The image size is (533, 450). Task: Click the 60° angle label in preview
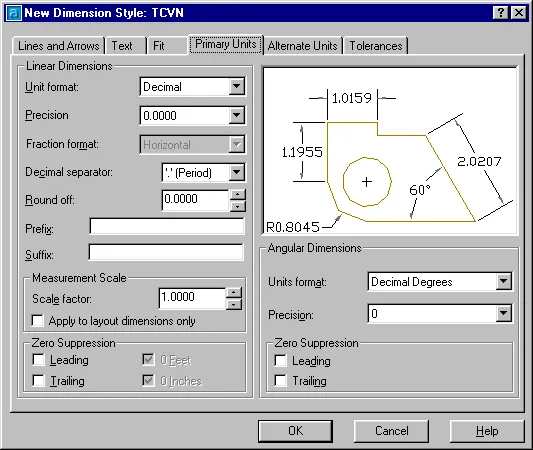tap(420, 190)
